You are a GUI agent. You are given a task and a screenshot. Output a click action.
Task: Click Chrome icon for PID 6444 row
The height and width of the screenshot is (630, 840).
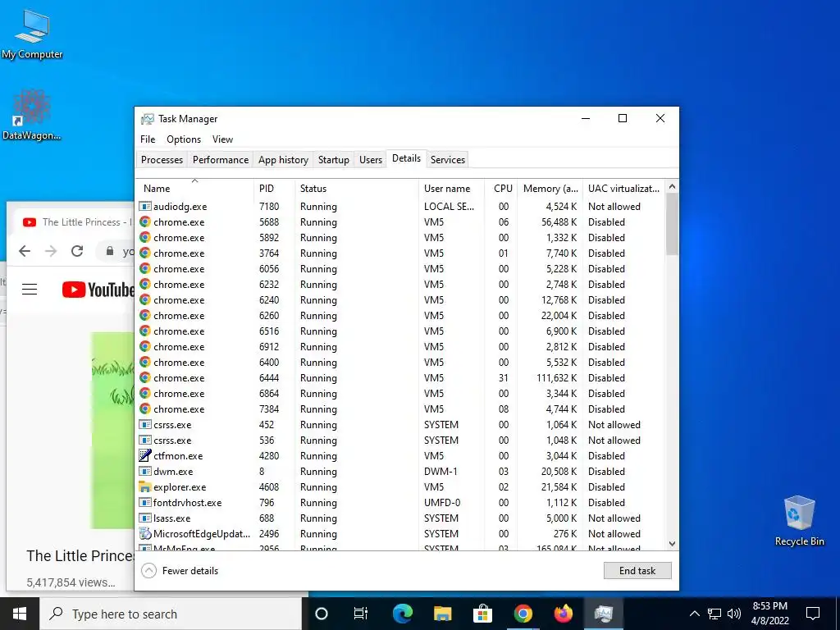coord(144,377)
